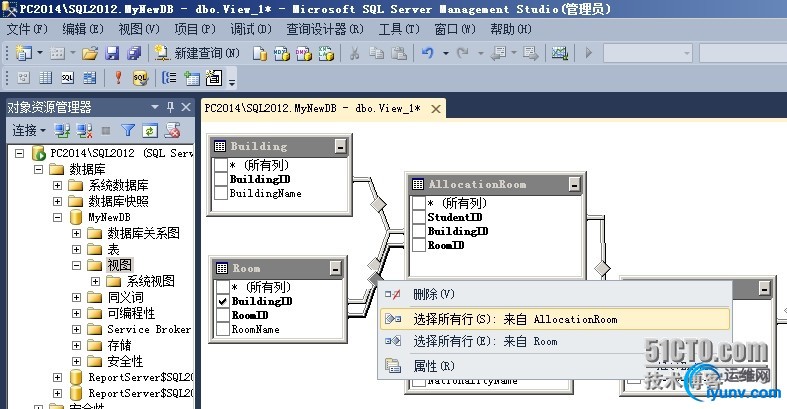787x409 pixels.
Task: Click the Object Explorer refresh icon
Action: point(150,131)
